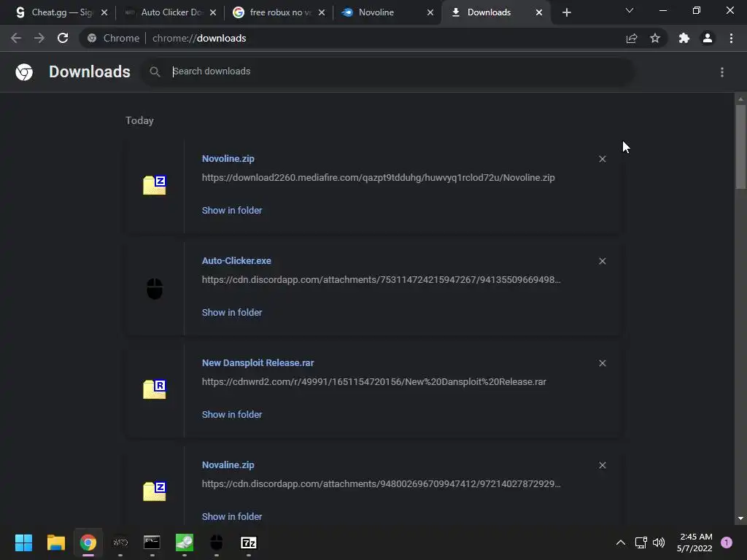Click the Novaline.zip discordapp source URL

click(381, 484)
